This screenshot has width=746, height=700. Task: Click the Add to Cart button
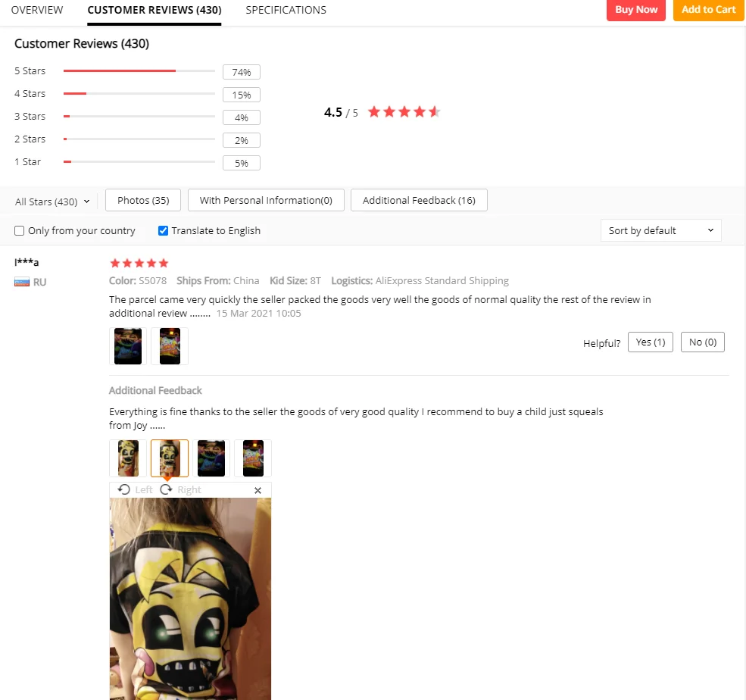(708, 10)
